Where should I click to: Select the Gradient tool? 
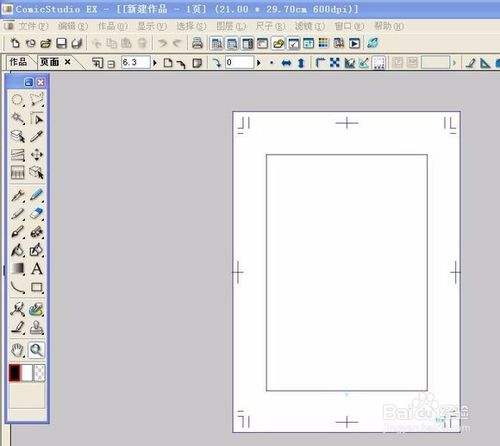[18, 269]
